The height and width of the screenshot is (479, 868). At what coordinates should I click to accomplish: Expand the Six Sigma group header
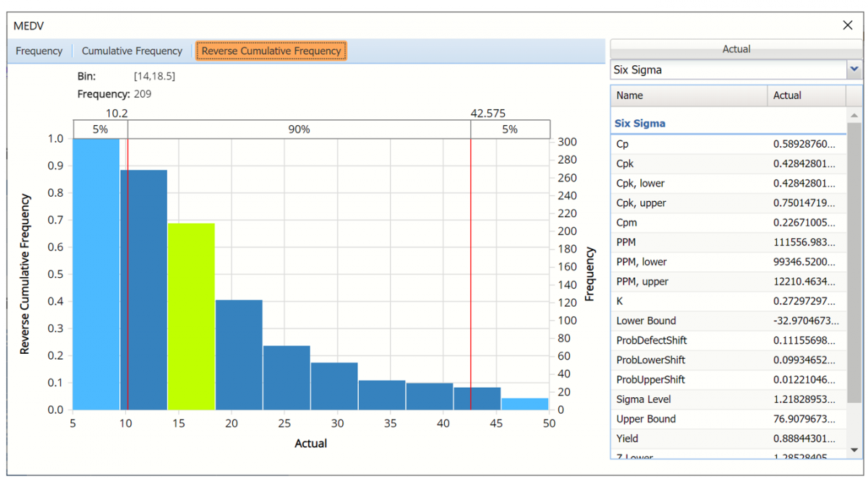tap(640, 124)
